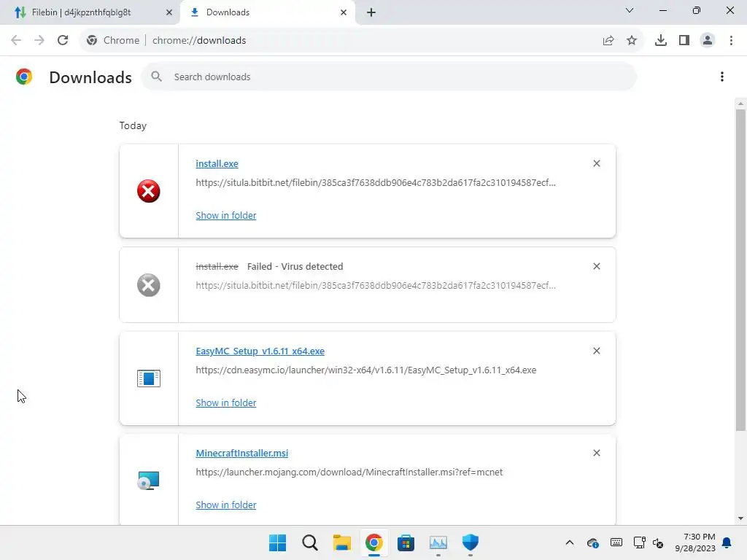The image size is (747, 560).
Task: Open the touch keyboard tray icon
Action: (x=616, y=542)
